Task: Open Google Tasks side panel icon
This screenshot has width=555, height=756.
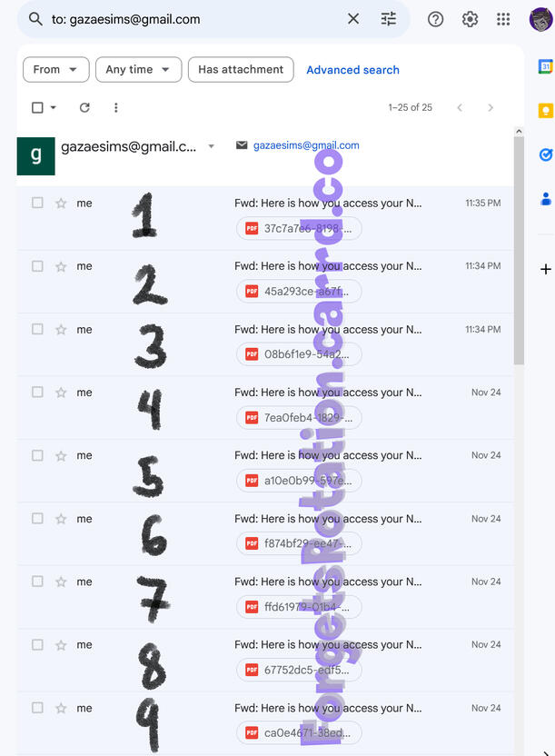Action: click(x=545, y=154)
